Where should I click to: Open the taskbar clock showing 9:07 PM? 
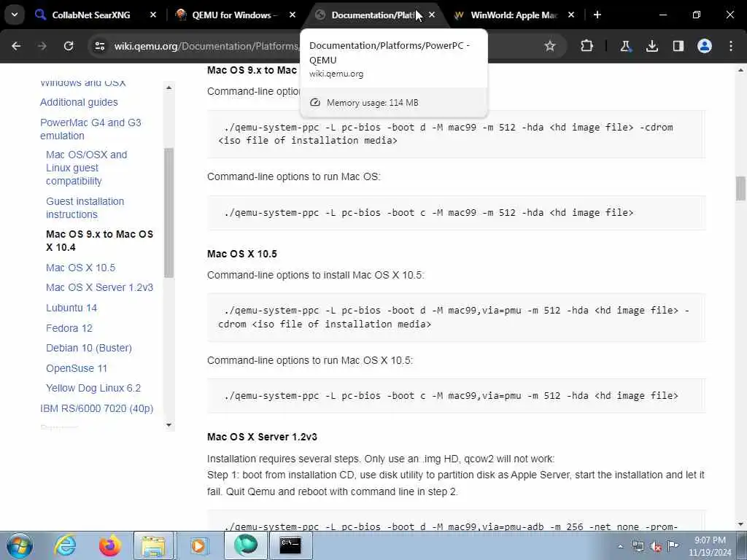pos(710,546)
